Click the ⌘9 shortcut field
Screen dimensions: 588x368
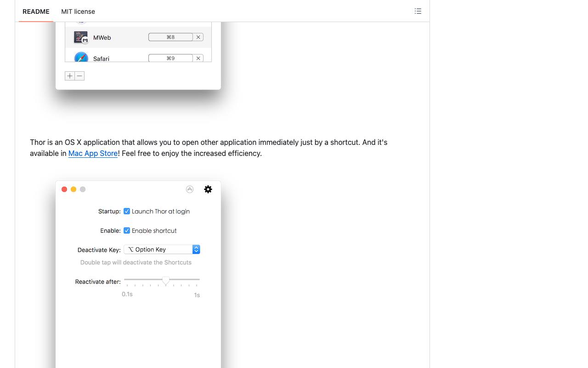click(x=170, y=58)
